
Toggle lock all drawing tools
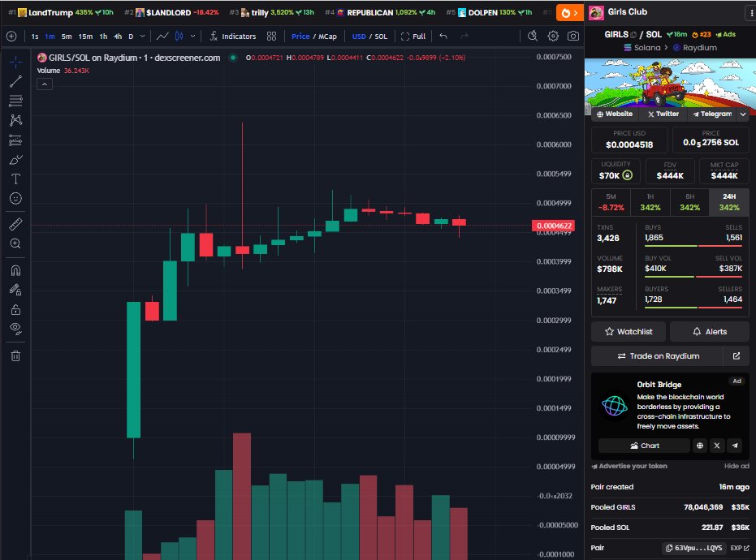15,309
